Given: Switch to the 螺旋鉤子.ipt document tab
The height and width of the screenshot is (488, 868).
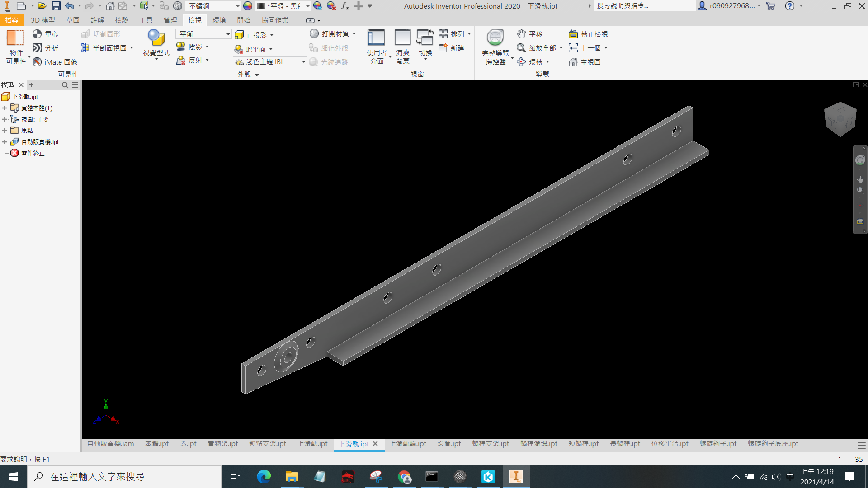Looking at the screenshot, I should click(x=718, y=444).
